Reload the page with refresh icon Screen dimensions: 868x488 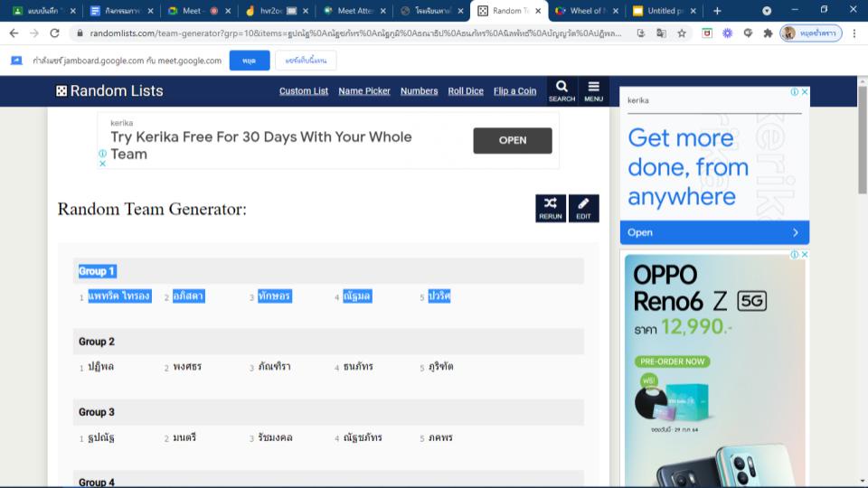(54, 33)
